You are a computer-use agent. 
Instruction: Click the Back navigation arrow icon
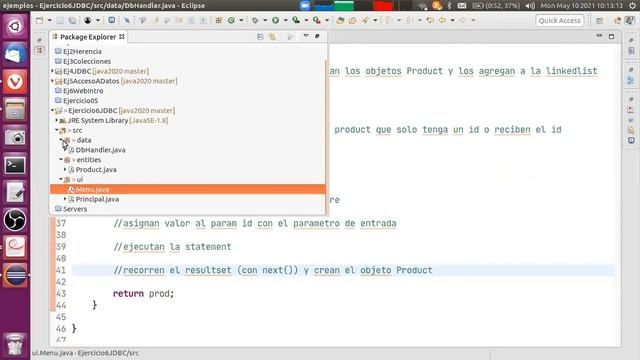pos(442,20)
